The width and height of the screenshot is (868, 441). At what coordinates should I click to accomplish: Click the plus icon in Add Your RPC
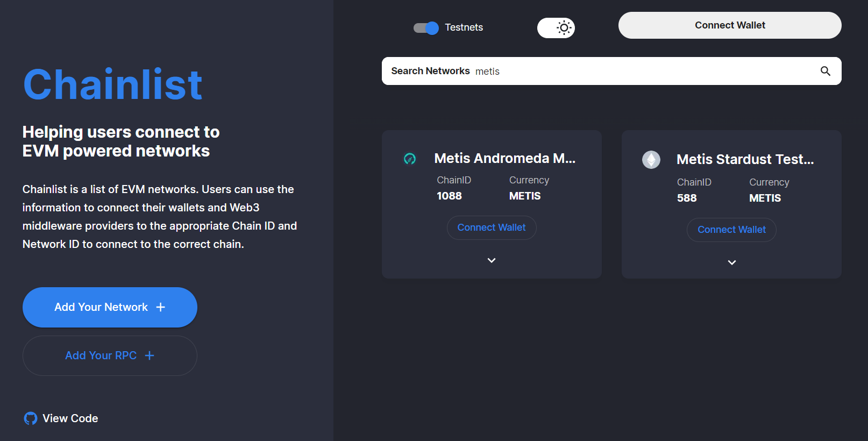(150, 355)
